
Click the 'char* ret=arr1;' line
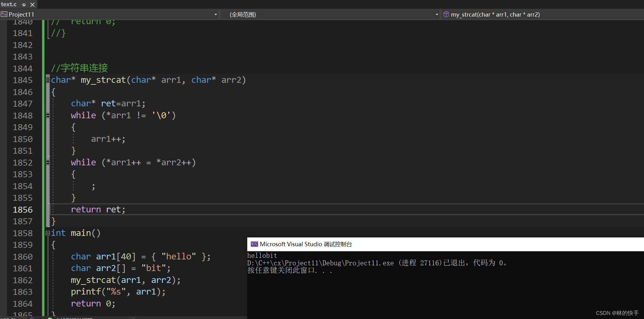pos(108,104)
